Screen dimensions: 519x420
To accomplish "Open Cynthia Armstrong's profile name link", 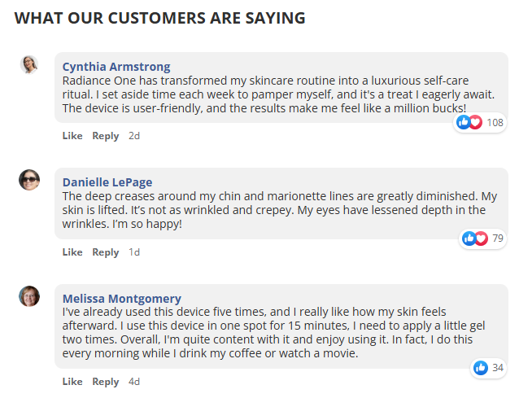I will pos(116,67).
